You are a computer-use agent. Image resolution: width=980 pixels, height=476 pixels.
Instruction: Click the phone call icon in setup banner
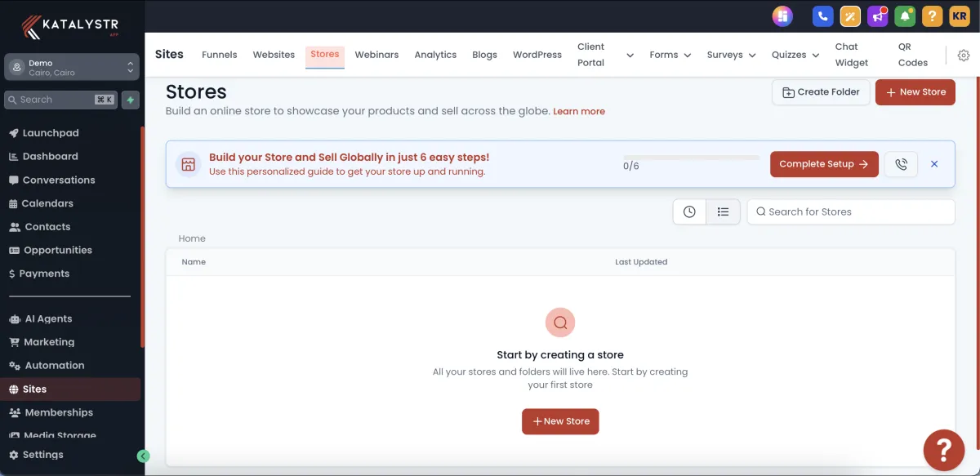pyautogui.click(x=901, y=164)
